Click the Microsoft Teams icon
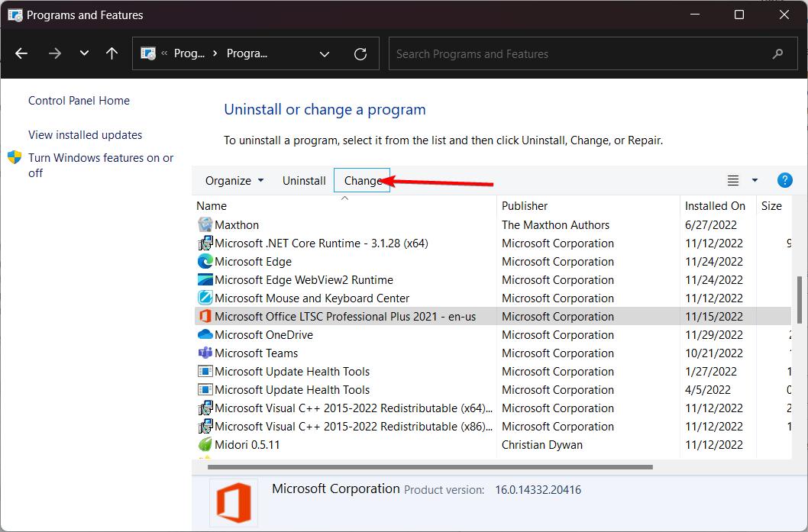Image resolution: width=808 pixels, height=532 pixels. [x=205, y=353]
